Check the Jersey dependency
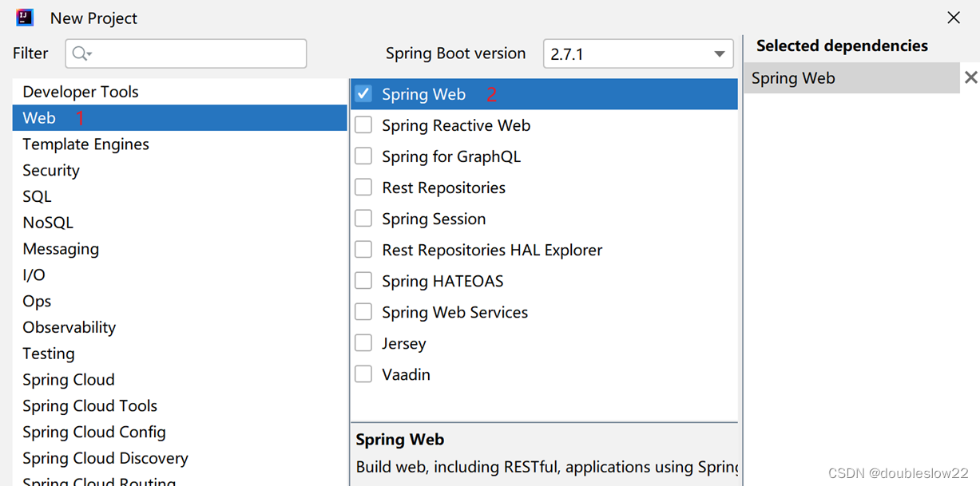Image resolution: width=980 pixels, height=486 pixels. [363, 342]
